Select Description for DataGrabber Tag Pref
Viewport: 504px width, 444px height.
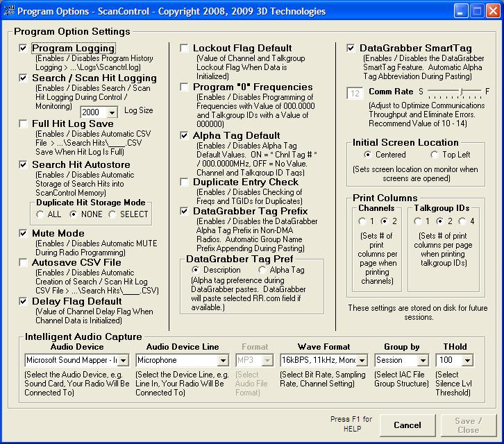[195, 270]
